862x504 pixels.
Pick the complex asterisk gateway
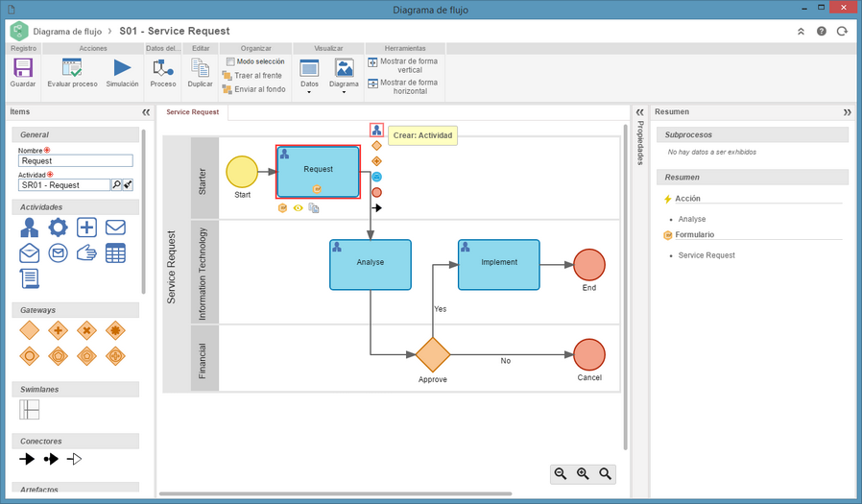(x=115, y=330)
